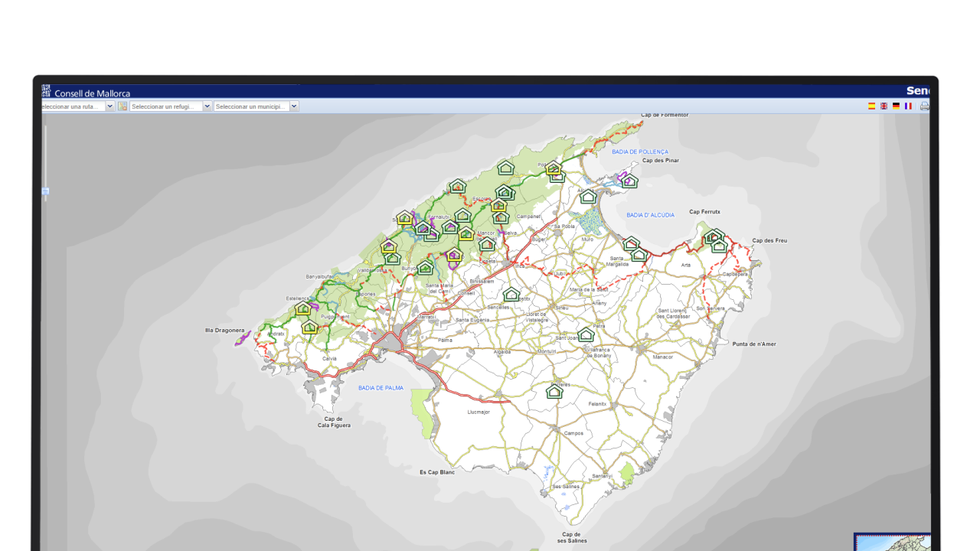The image size is (980, 551).
Task: Click the 'Illa Dragonera' label
Action: coord(224,331)
